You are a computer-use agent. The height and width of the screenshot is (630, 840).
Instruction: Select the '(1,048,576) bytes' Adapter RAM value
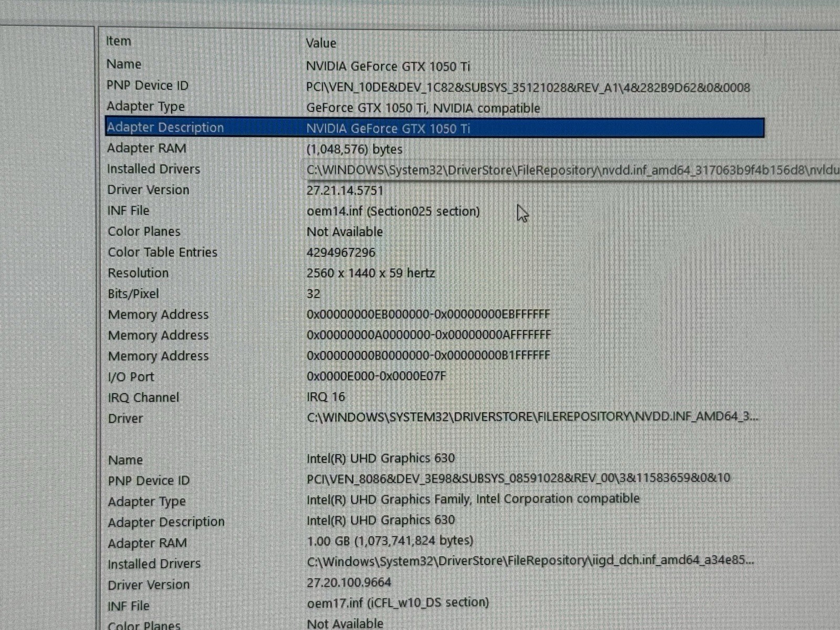(x=354, y=149)
